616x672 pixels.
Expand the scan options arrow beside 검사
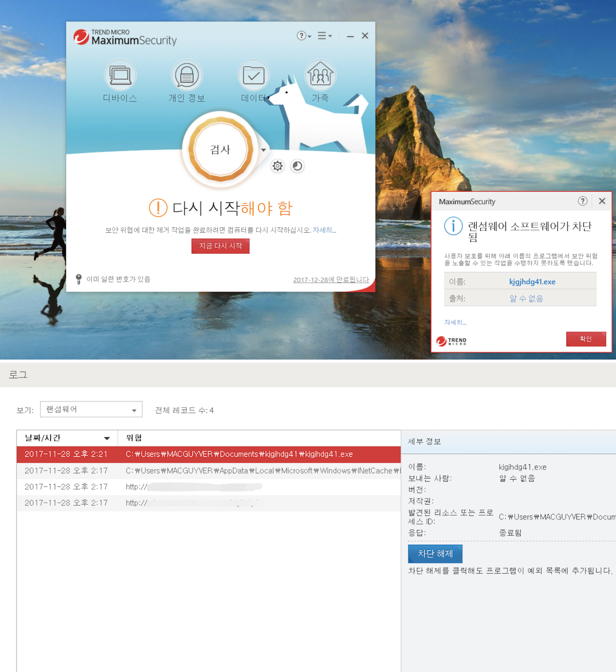click(263, 150)
